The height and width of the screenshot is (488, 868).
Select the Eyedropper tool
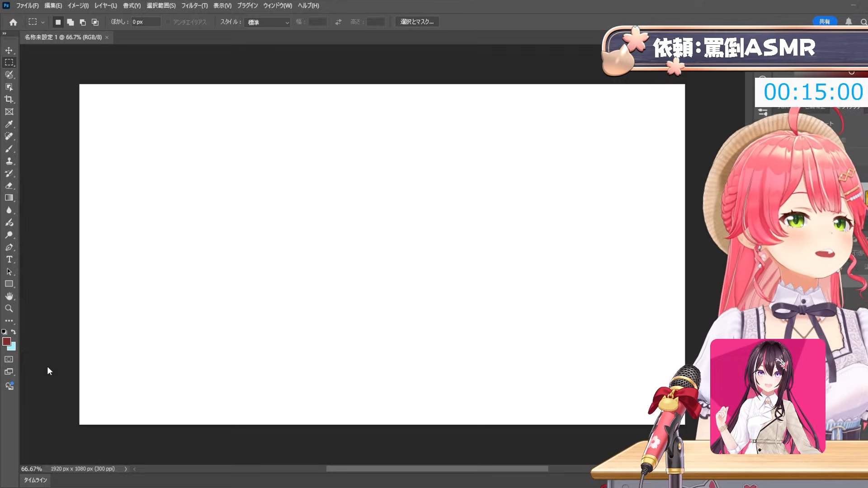point(9,124)
